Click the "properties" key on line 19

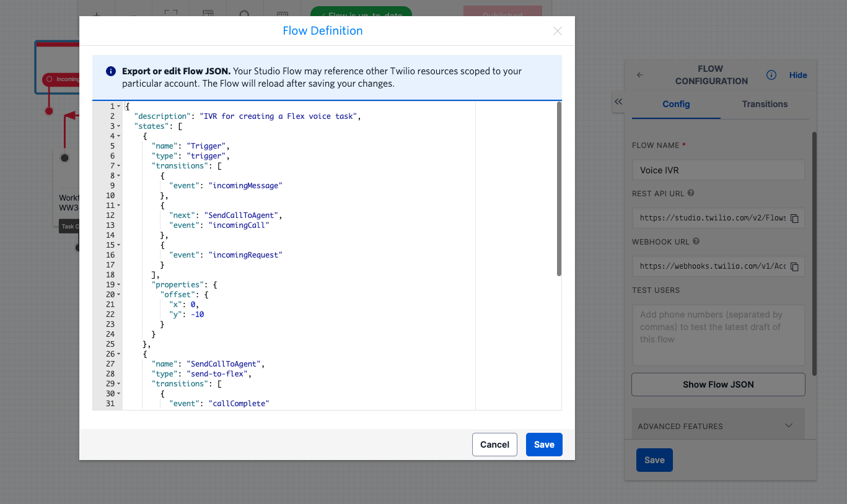tap(177, 285)
